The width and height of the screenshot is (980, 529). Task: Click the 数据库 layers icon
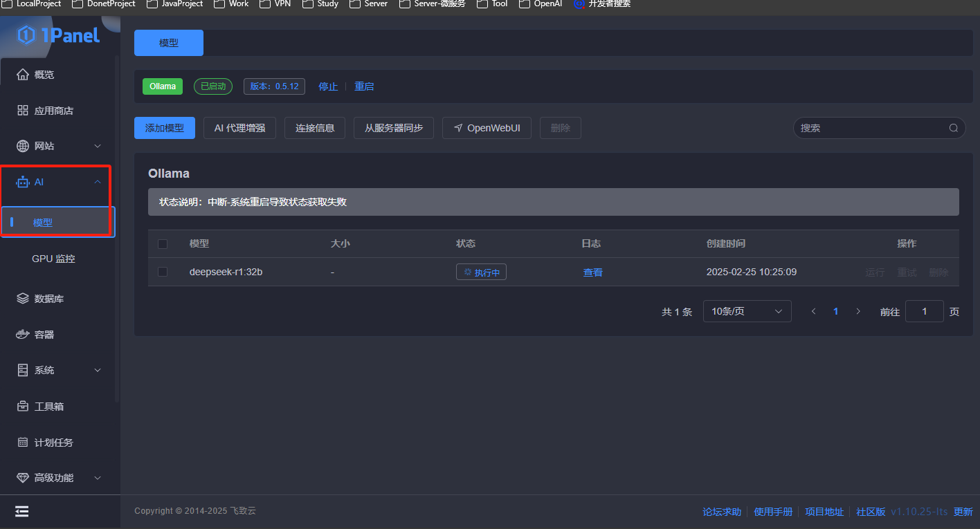(x=23, y=299)
